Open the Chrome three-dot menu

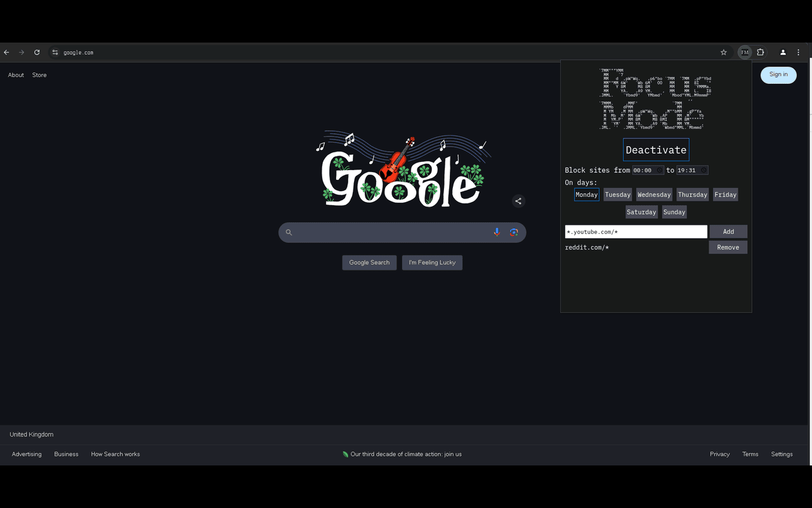(x=798, y=52)
